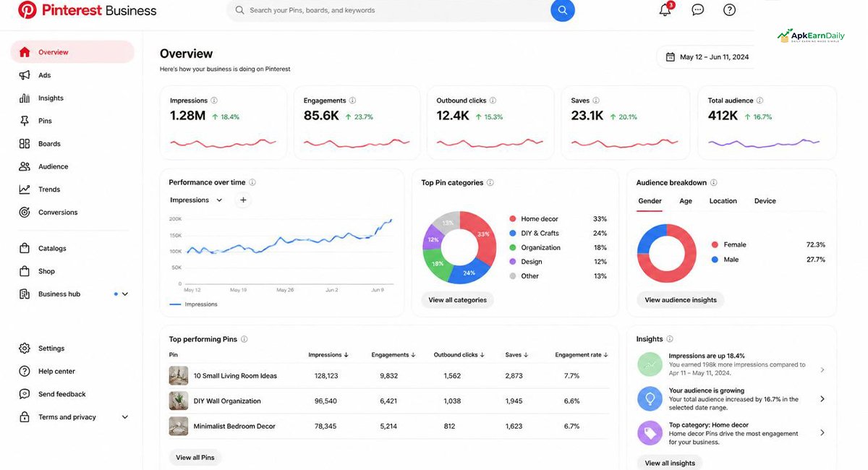Open the DIY Wall Organization thumbnail
The height and width of the screenshot is (470, 868).
179,401
